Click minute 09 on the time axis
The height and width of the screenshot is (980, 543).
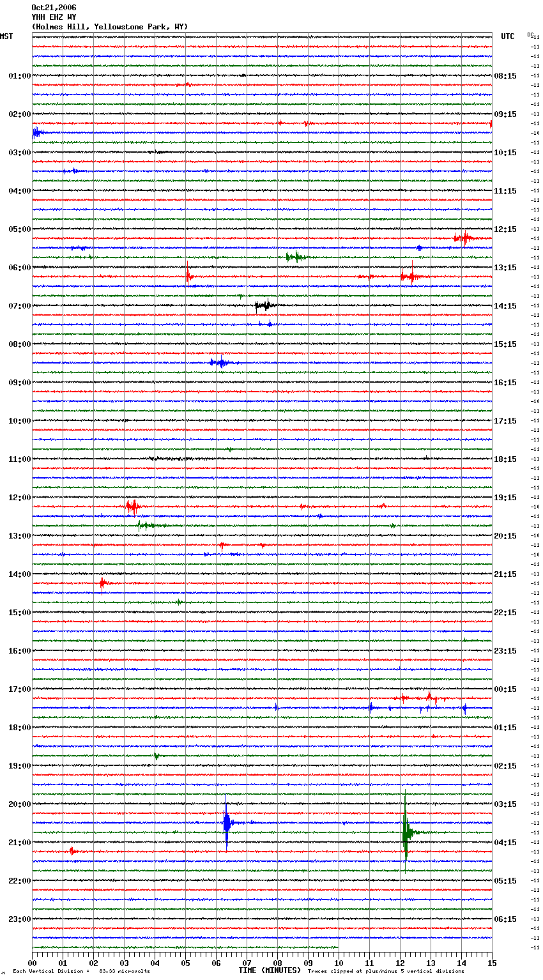click(308, 963)
